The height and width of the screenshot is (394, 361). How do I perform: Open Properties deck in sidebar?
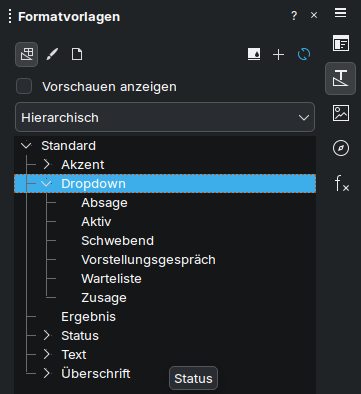[341, 43]
